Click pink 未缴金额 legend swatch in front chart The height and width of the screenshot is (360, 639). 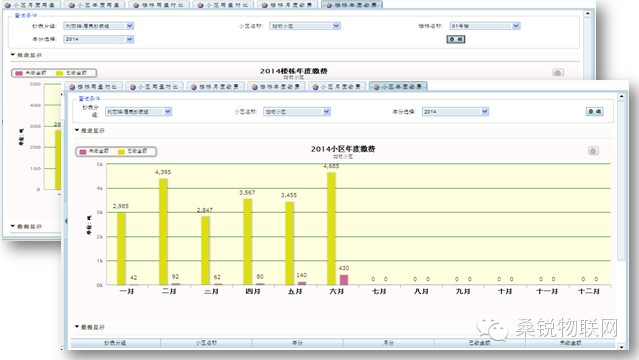coord(83,152)
